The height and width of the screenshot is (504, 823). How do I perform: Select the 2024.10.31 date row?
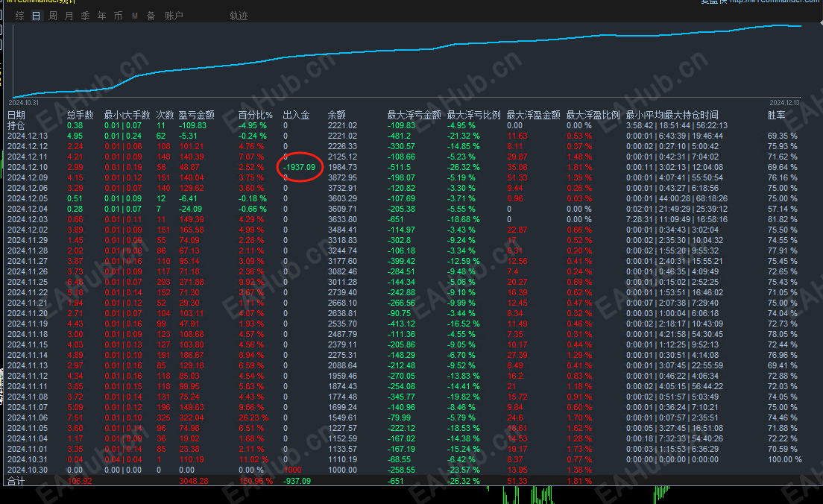click(28, 459)
